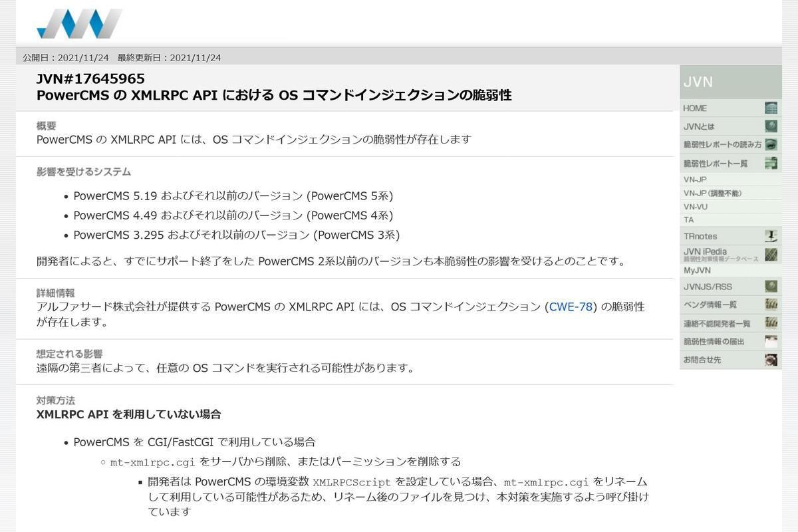Screen dimensions: 798x532
Task: Click the 概要 section heading
Action: (47, 126)
